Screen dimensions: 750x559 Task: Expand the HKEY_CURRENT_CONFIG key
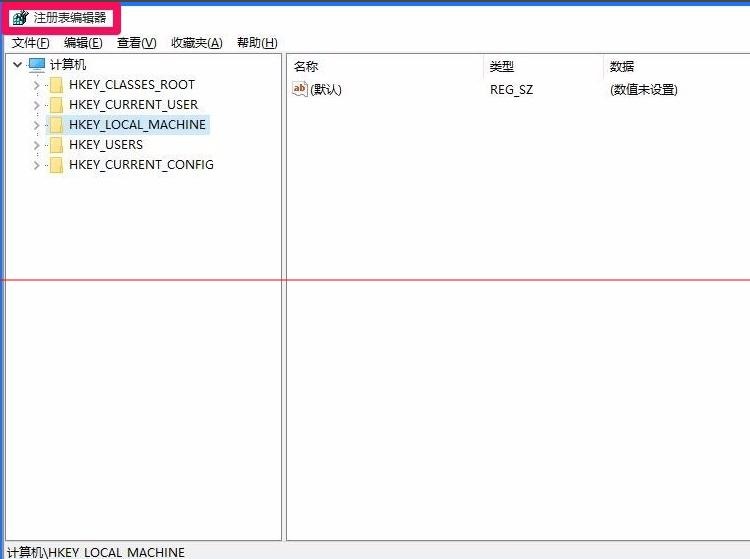click(36, 165)
